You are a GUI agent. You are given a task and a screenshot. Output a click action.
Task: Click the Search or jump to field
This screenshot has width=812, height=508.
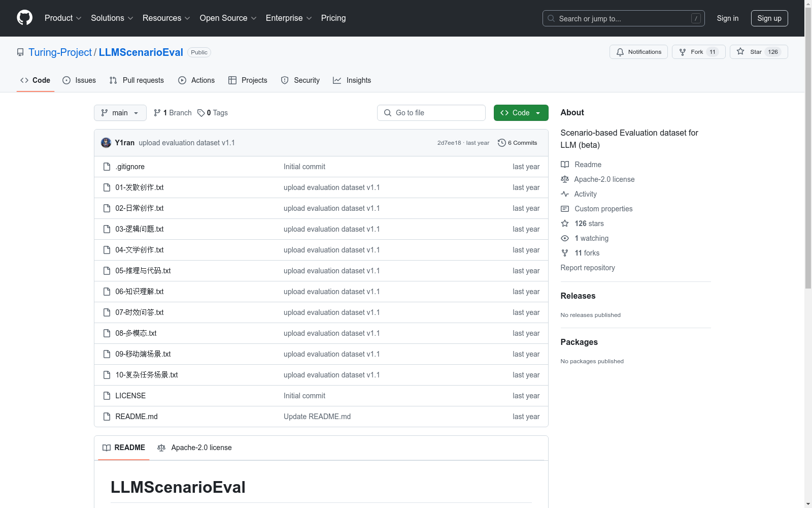pyautogui.click(x=624, y=18)
